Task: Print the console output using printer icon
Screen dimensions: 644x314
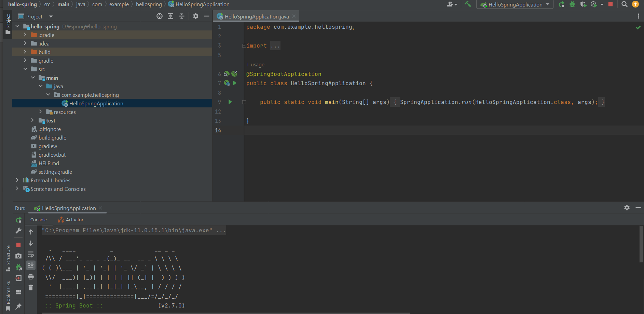Action: coord(31,277)
